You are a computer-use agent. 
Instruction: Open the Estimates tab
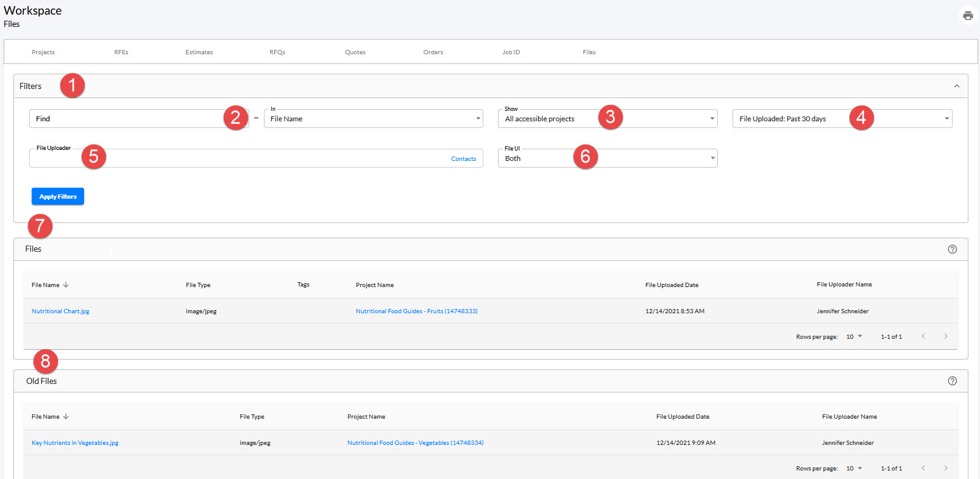(199, 52)
